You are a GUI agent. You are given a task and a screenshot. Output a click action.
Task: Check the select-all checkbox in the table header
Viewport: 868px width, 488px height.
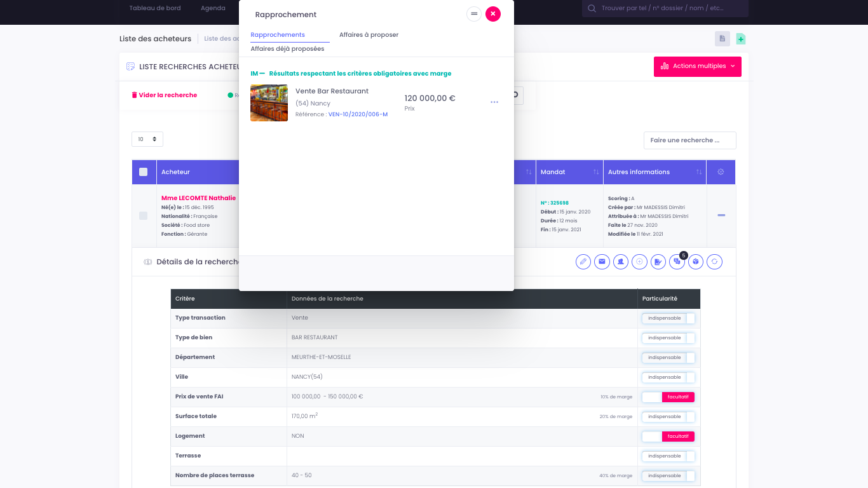click(x=144, y=172)
